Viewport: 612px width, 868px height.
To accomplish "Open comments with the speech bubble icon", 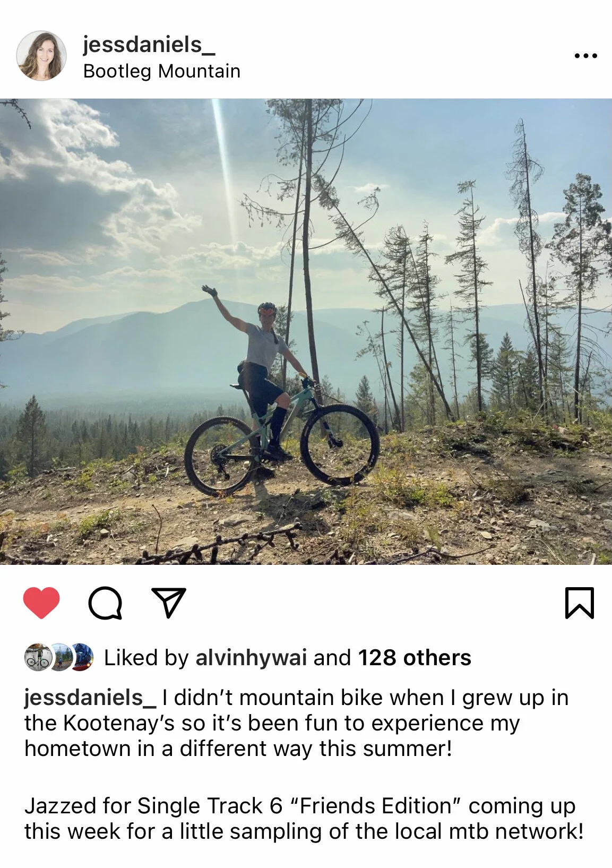I will [105, 603].
